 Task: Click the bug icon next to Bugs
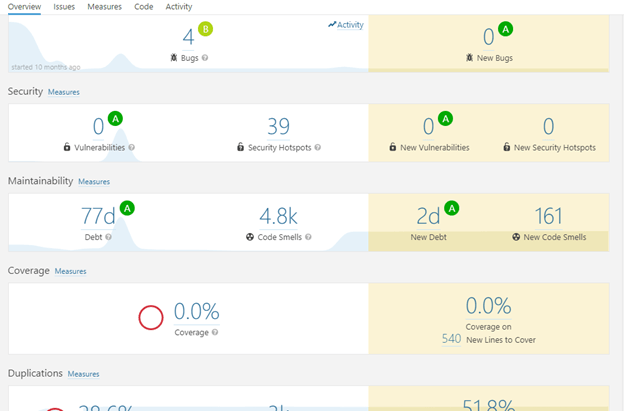(x=174, y=58)
